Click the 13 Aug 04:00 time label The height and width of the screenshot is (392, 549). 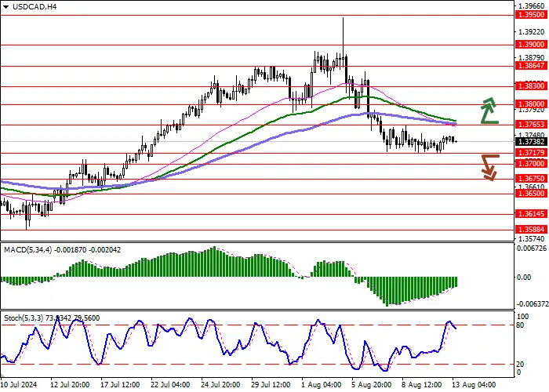(474, 385)
